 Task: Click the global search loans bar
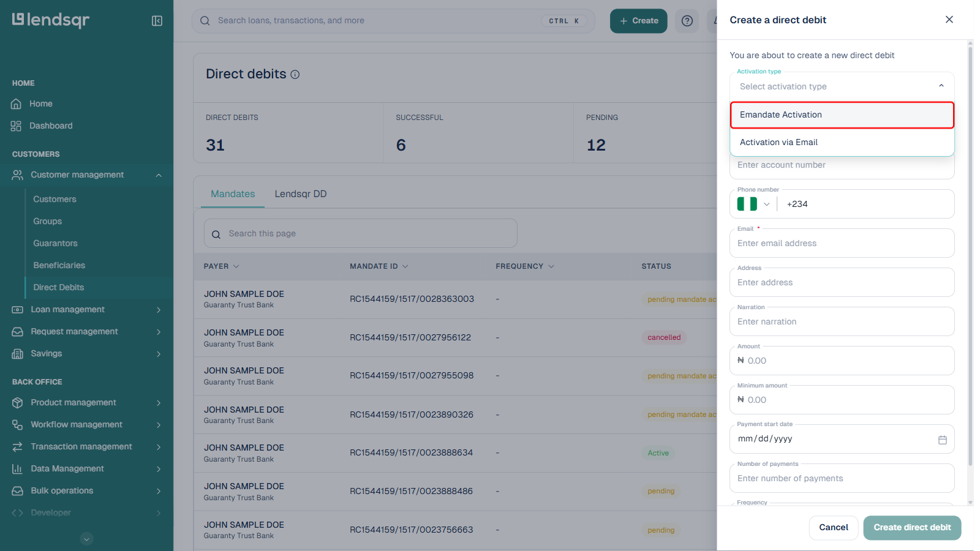[393, 21]
